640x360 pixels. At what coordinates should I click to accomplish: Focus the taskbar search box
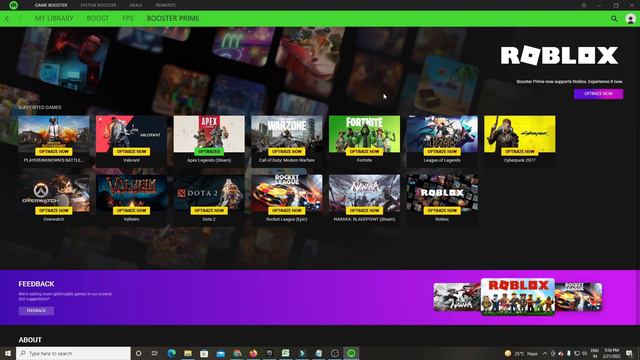[x=73, y=353]
